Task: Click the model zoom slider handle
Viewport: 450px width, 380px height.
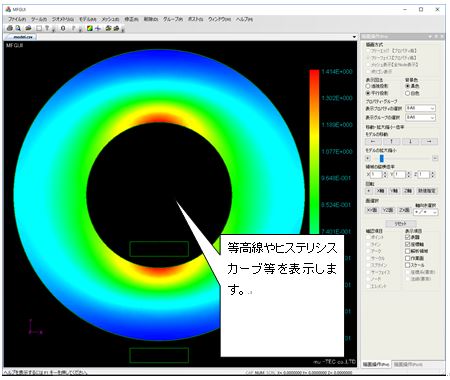Action: tap(382, 158)
